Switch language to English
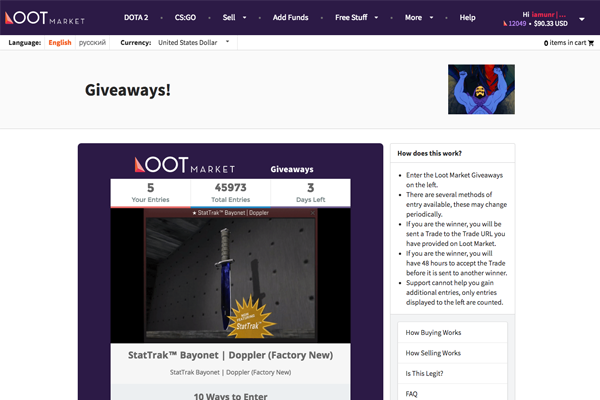Screen dimensions: 600x400 pyautogui.click(x=60, y=42)
